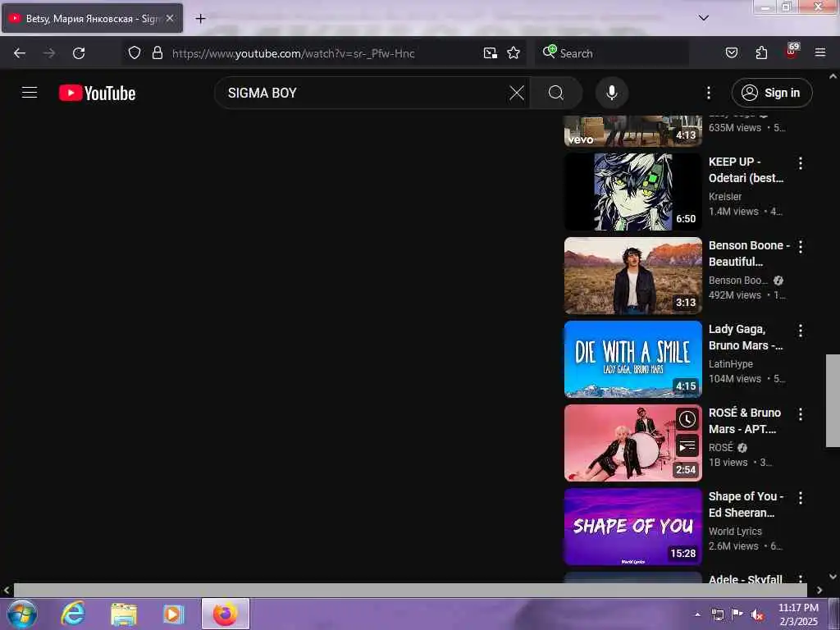Bookmark this page with star
This screenshot has height=630, width=840.
[514, 52]
